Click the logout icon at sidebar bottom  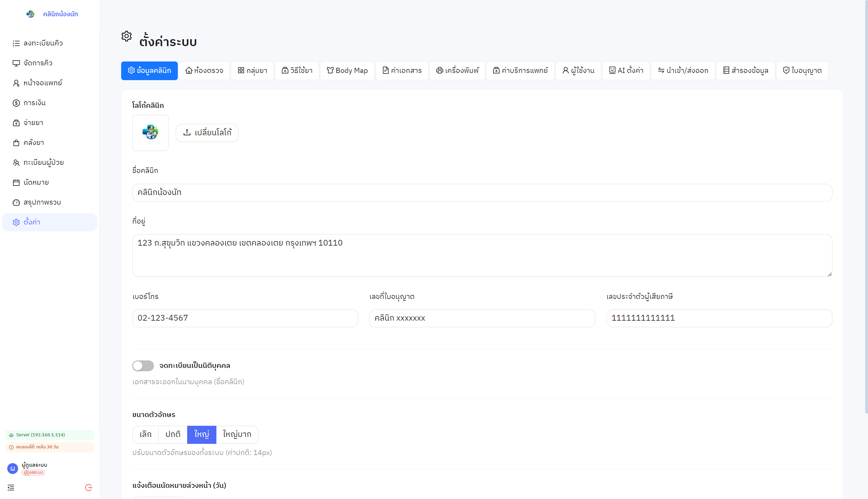[x=88, y=487]
